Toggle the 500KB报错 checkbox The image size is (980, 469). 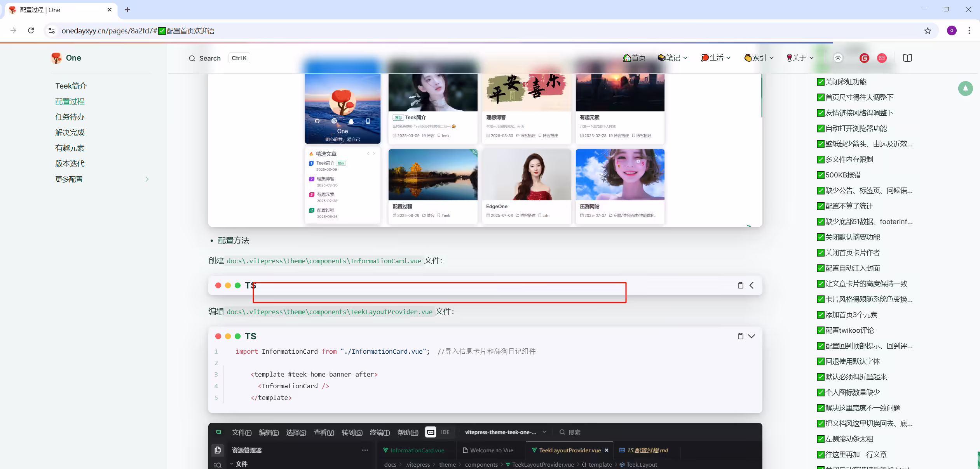(x=821, y=175)
